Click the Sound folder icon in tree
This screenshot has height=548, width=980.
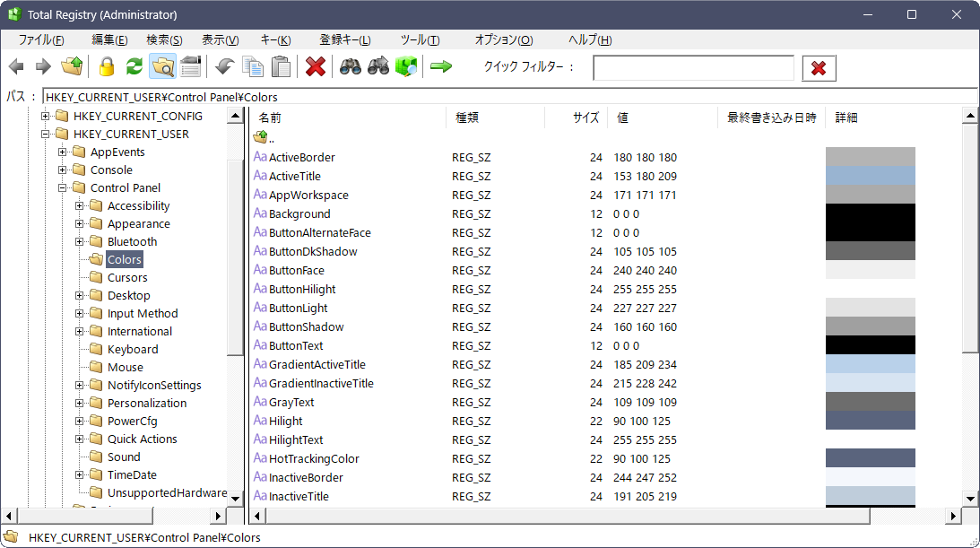click(x=96, y=457)
